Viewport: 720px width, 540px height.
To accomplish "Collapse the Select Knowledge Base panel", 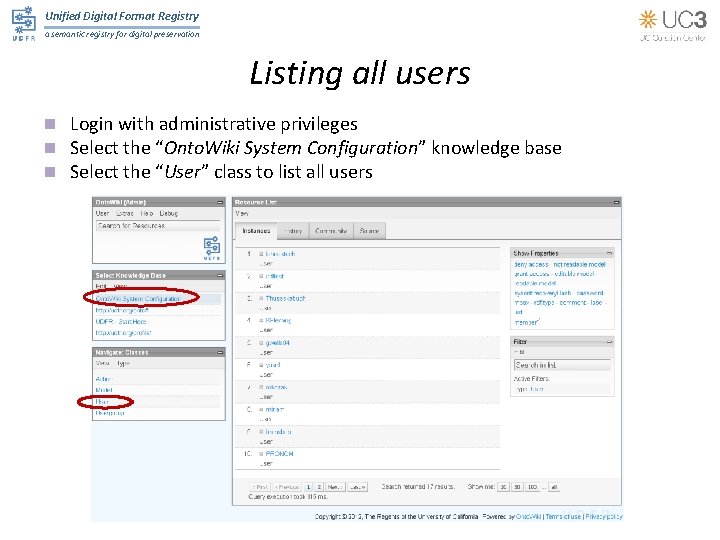I will (x=220, y=276).
